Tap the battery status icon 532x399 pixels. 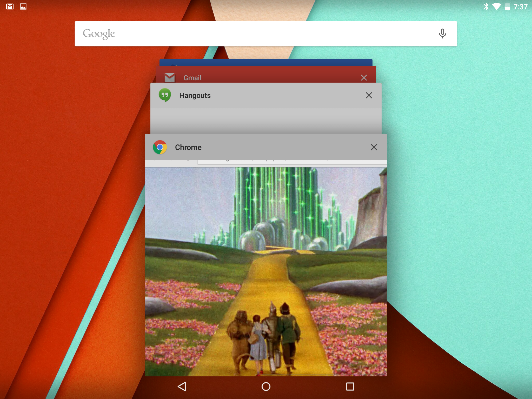coord(507,6)
